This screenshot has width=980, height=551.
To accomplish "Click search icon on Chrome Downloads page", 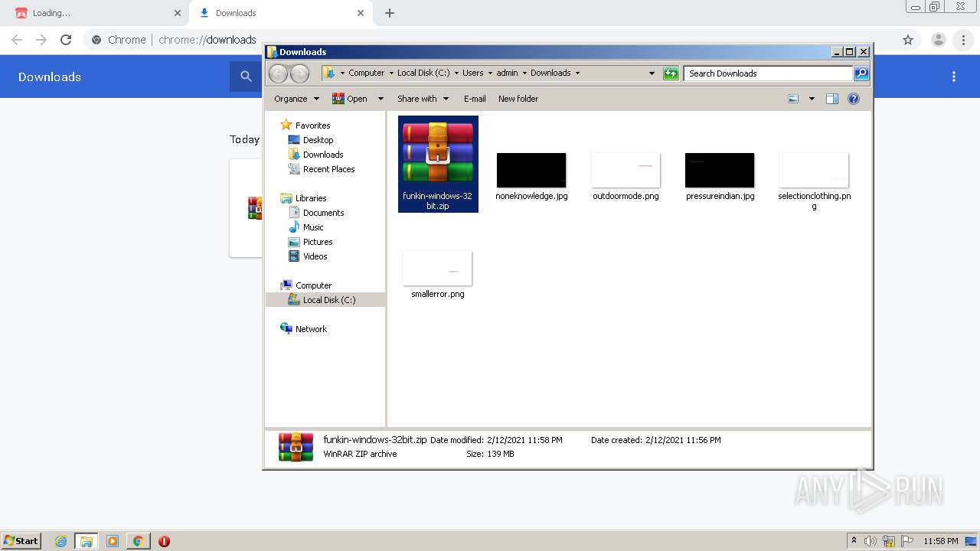I will pyautogui.click(x=246, y=77).
